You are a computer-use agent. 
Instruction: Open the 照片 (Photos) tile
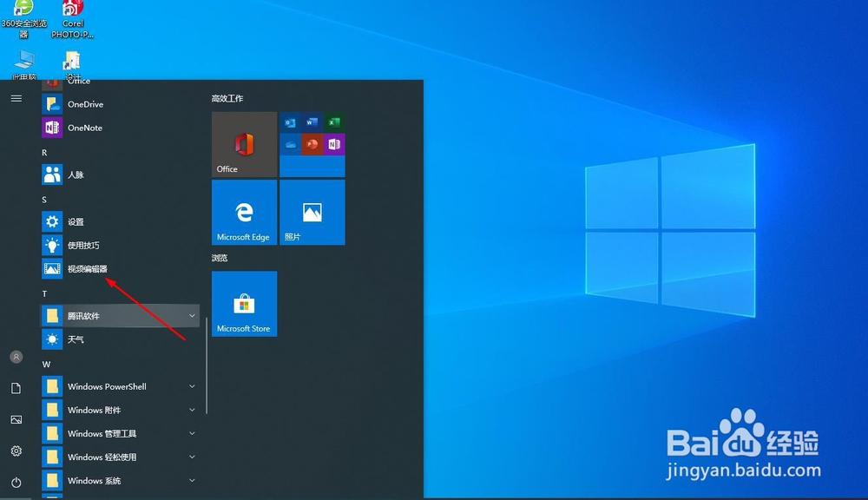[312, 212]
